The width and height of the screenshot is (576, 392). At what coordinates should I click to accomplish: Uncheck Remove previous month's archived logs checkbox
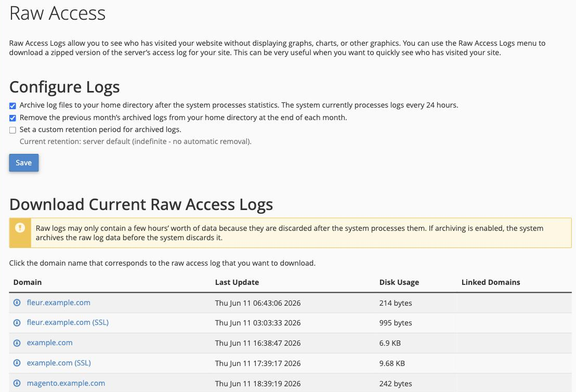point(12,118)
